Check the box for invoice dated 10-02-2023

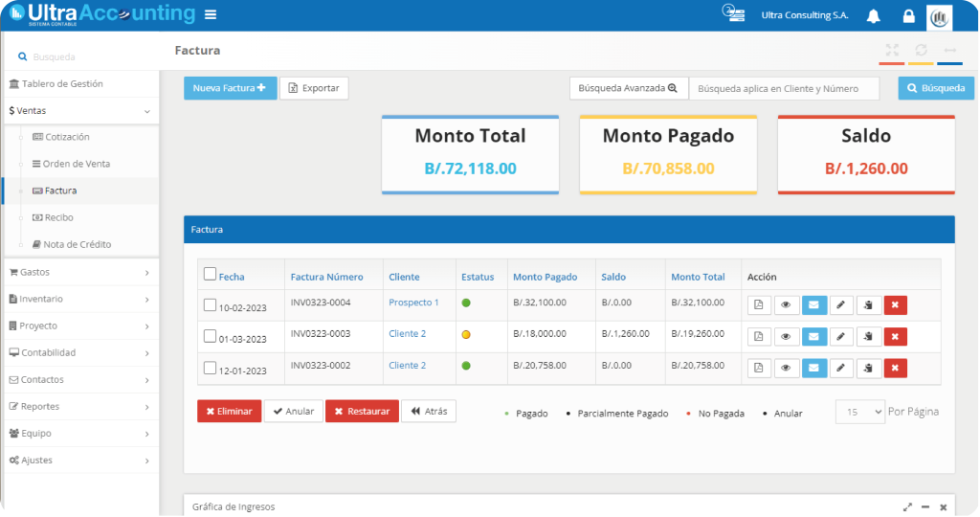(210, 305)
